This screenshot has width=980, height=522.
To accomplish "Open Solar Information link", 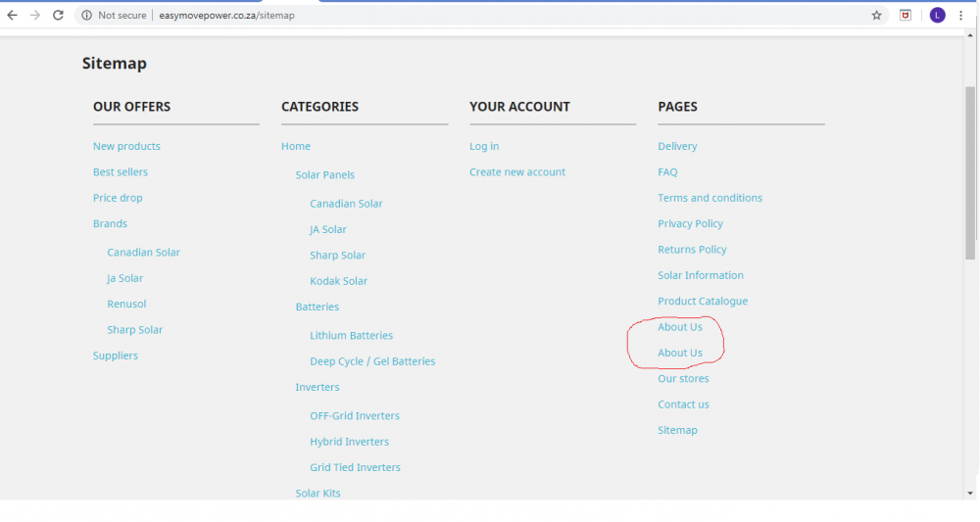I will click(x=701, y=275).
